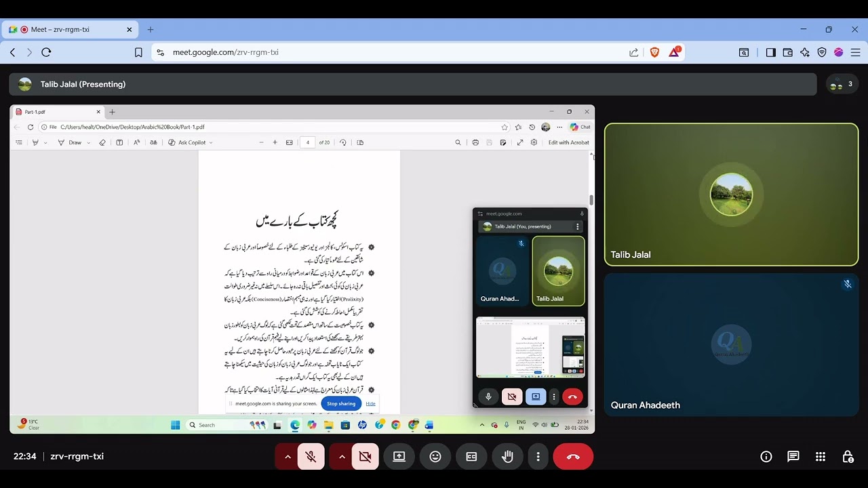
Task: Click Edit with Acrobat button
Action: pos(569,142)
